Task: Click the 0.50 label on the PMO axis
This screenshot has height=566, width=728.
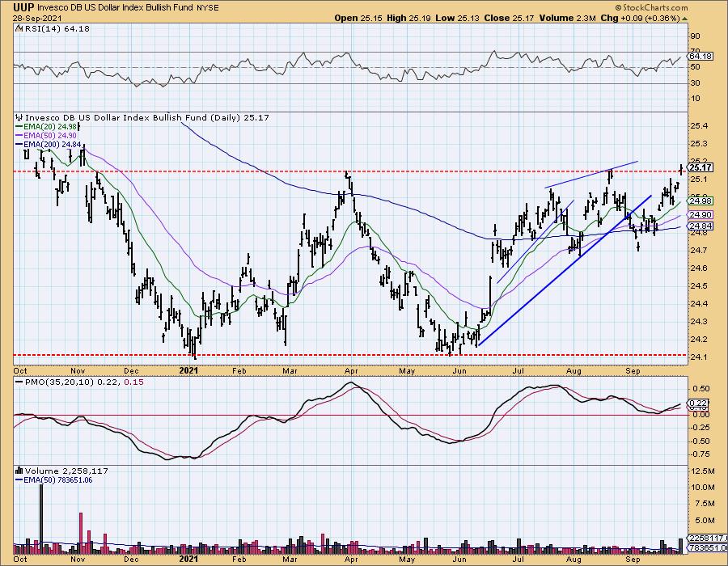Action: [x=703, y=388]
